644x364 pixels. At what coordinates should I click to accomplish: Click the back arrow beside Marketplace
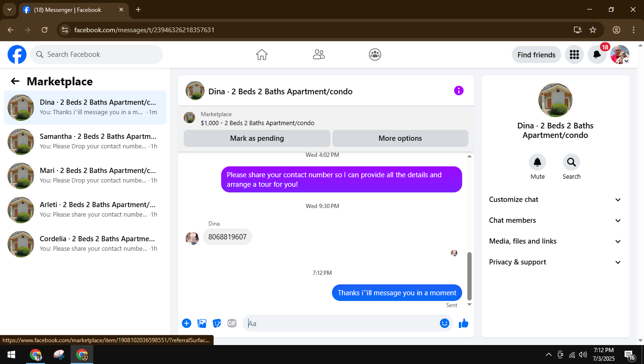[x=15, y=81]
